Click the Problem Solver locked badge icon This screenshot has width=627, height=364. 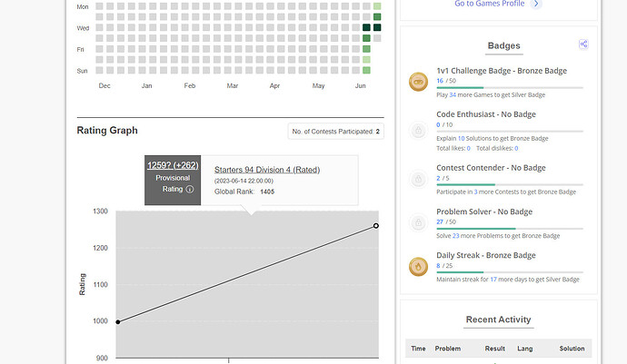click(418, 222)
